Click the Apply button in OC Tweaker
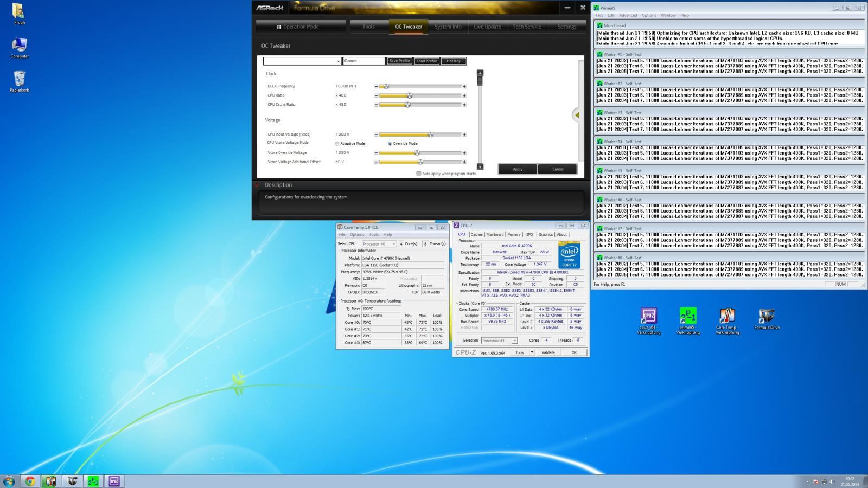The height and width of the screenshot is (488, 868). tap(518, 169)
